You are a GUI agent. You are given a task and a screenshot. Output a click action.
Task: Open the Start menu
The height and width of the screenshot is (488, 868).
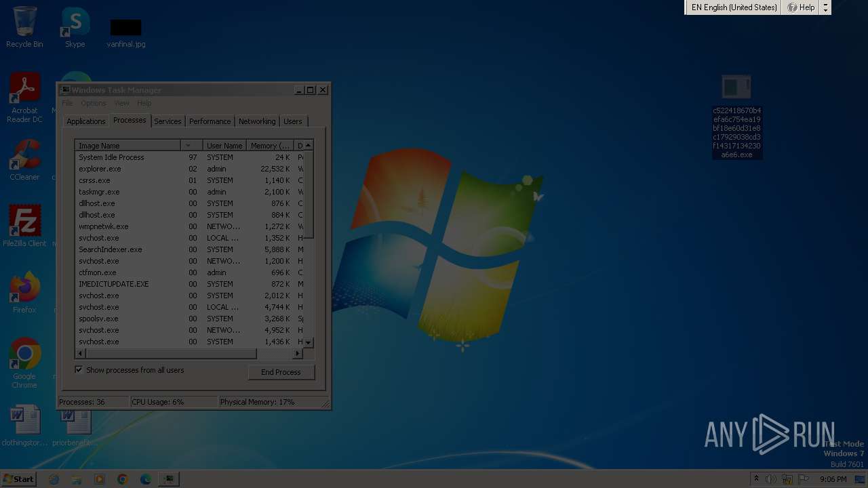(x=18, y=479)
